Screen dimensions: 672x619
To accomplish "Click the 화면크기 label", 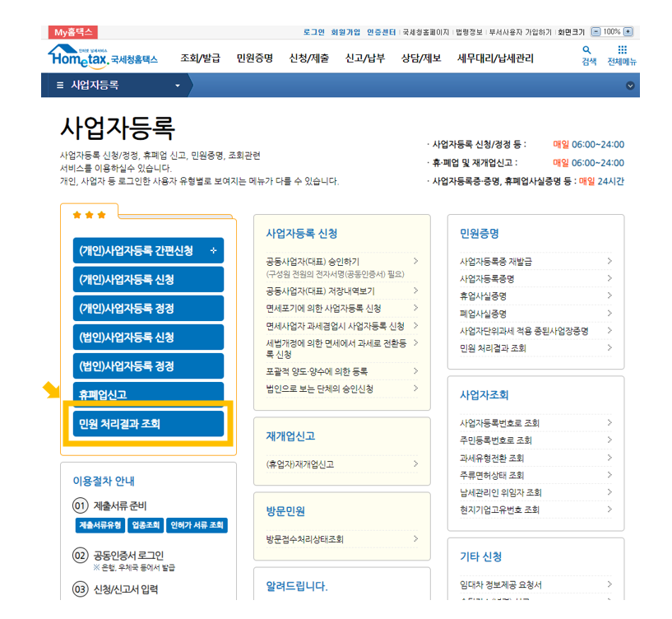I will coord(571,32).
